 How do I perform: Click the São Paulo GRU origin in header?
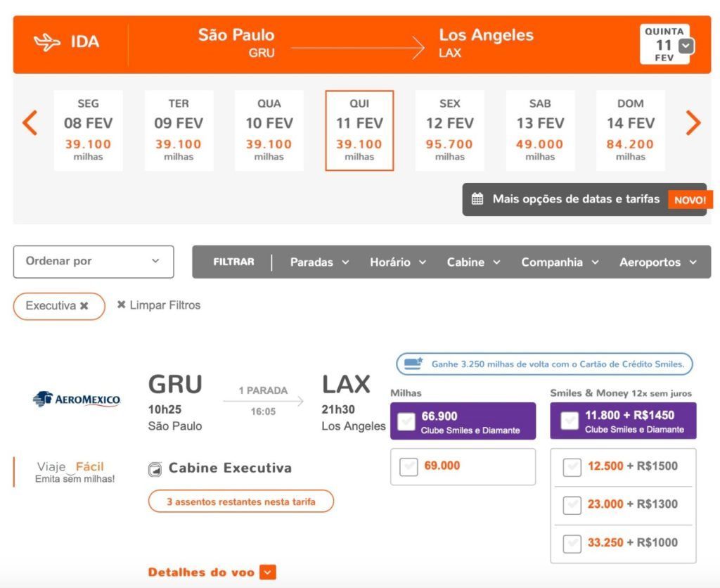tap(236, 43)
